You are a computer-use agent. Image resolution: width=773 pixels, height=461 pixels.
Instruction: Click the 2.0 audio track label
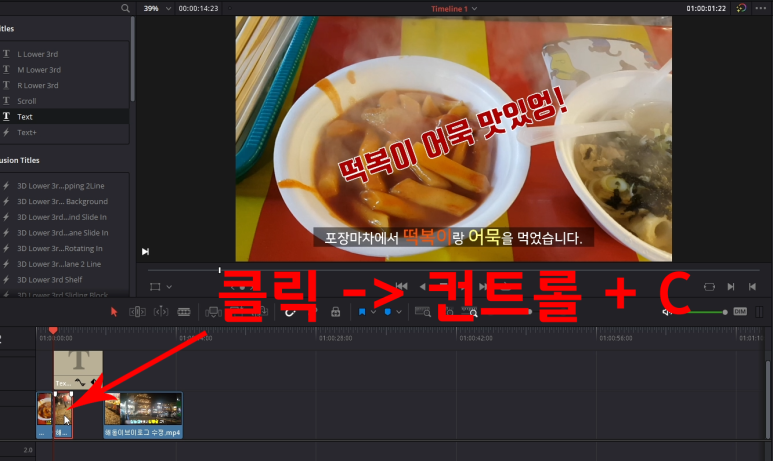[x=28, y=450]
